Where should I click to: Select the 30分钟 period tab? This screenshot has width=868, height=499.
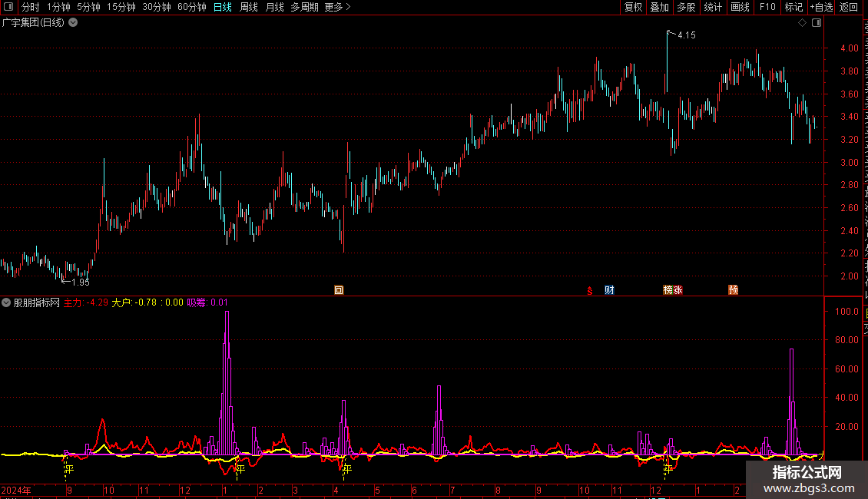(x=157, y=7)
